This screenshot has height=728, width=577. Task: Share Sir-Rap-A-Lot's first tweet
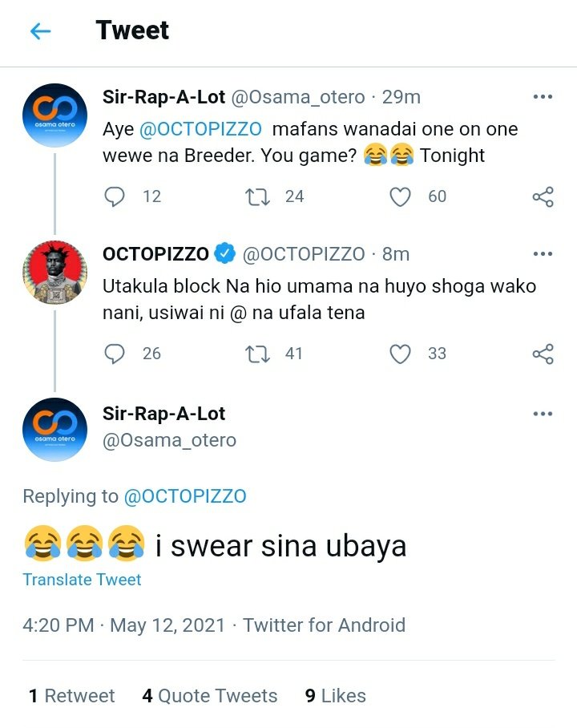543,197
